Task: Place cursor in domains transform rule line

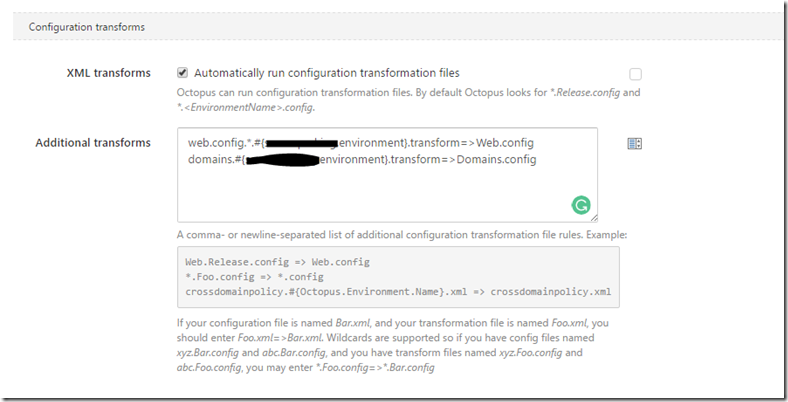Action: tap(362, 159)
